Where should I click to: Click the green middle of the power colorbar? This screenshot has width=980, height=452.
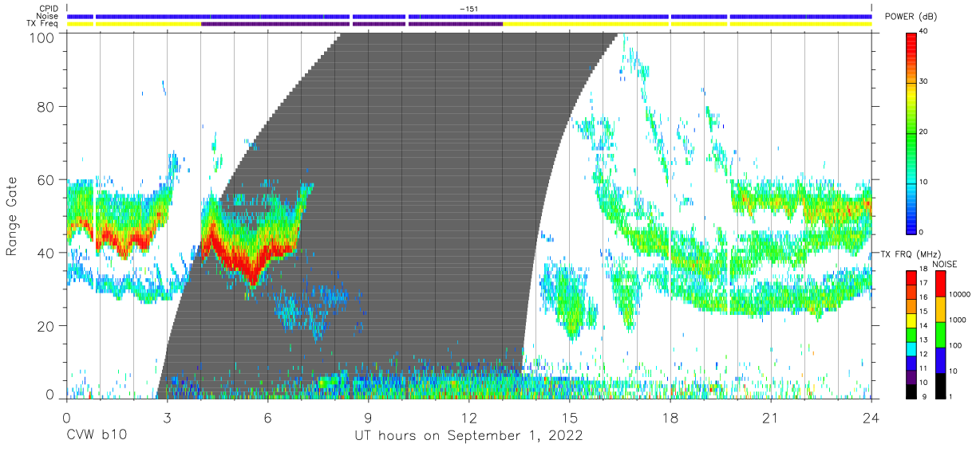tap(911, 132)
